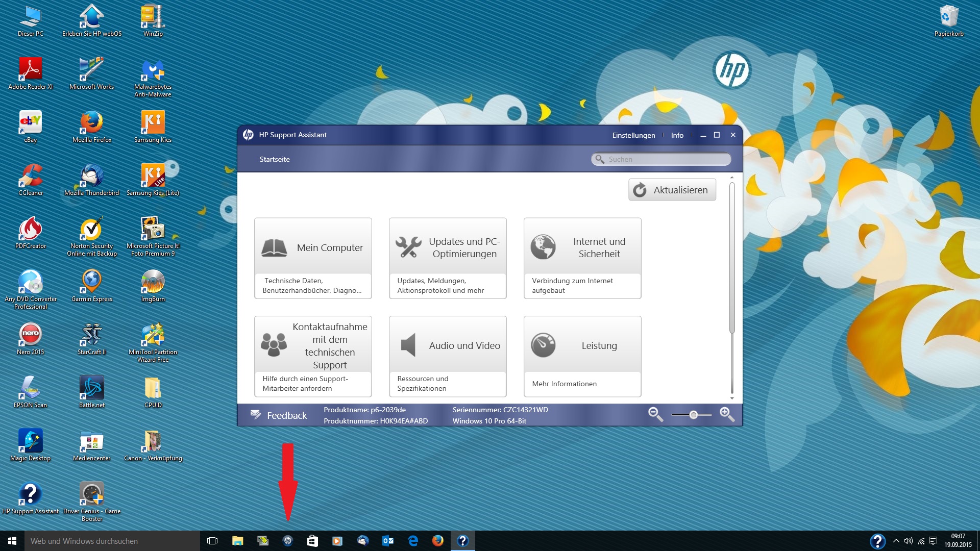Select the PDFCreator desktop icon
Screen dimensions: 980x551
(31, 233)
